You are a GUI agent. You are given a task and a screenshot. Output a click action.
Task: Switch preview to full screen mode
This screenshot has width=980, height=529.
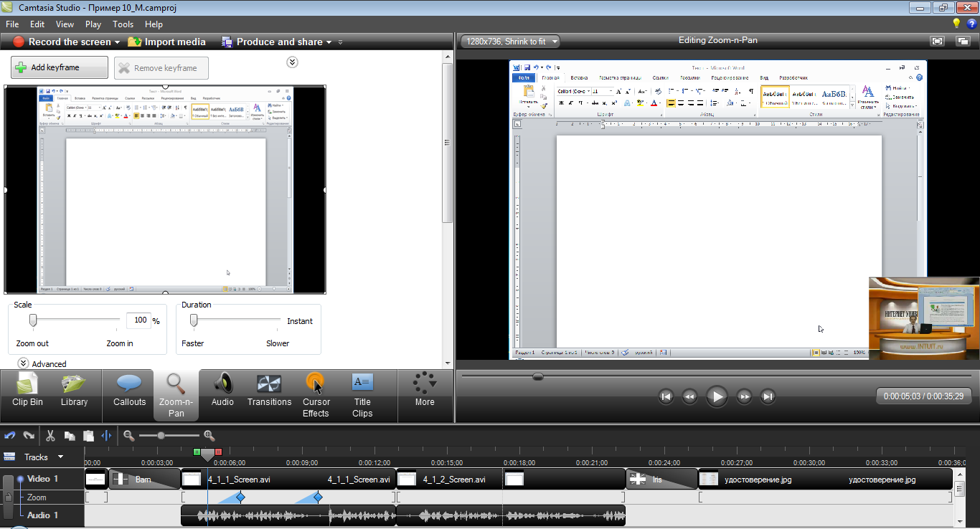[x=937, y=42]
